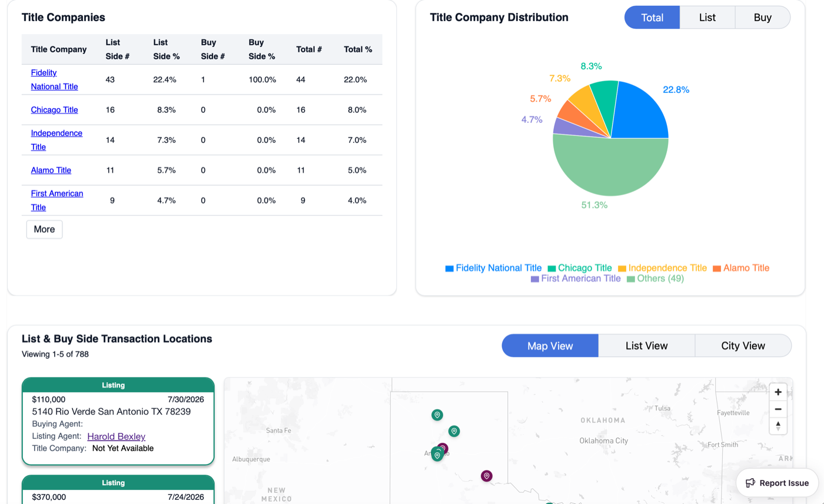Click the Total % column header
The width and height of the screenshot is (824, 504).
[x=358, y=49]
